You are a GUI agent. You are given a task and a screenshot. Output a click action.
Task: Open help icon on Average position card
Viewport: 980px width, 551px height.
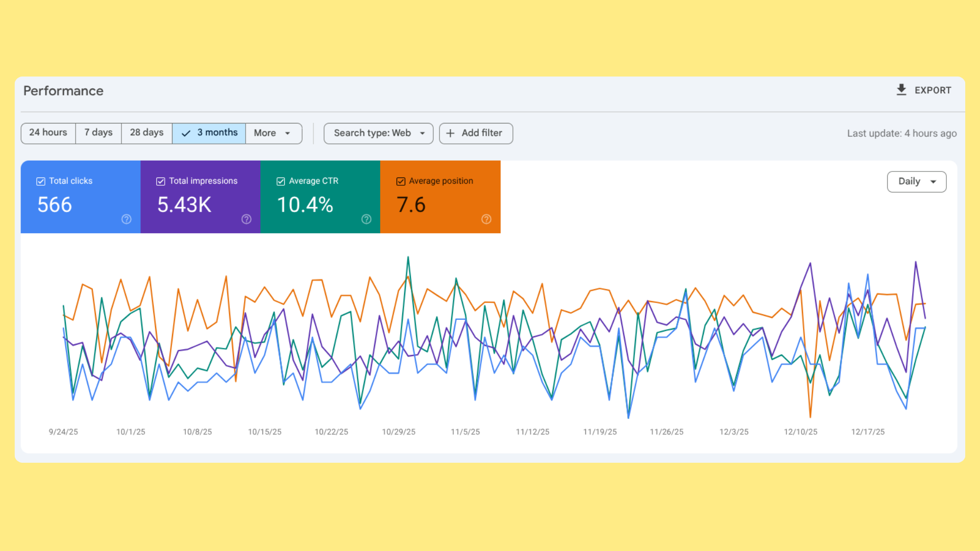pyautogui.click(x=486, y=219)
